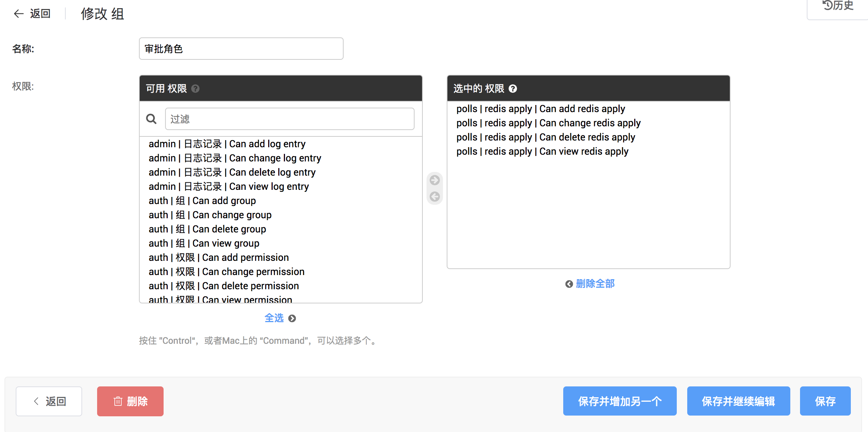The image size is (868, 432).
Task: Select 'auth | 组 | Can change group' option
Action: (210, 215)
